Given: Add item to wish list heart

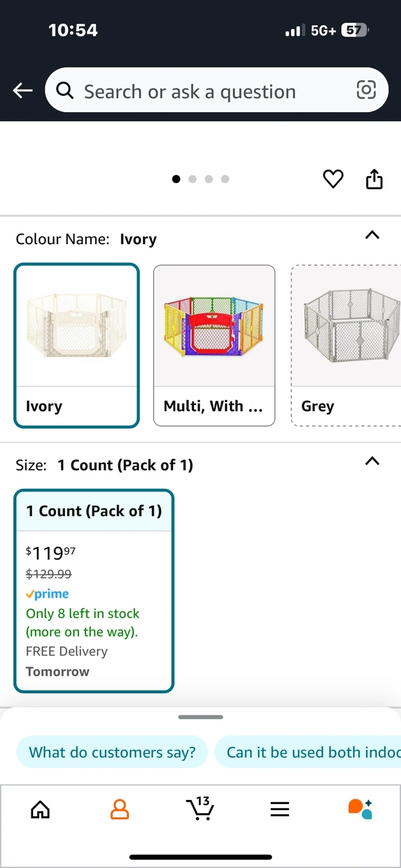Looking at the screenshot, I should [x=333, y=179].
